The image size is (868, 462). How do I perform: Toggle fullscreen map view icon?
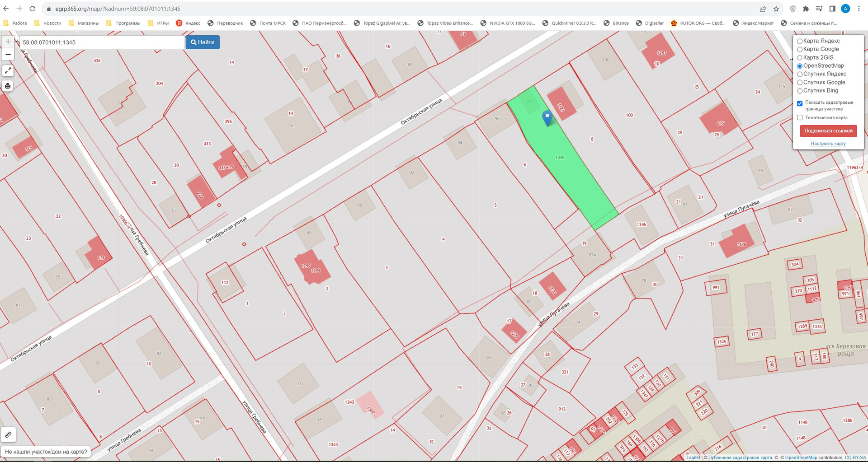tap(8, 71)
